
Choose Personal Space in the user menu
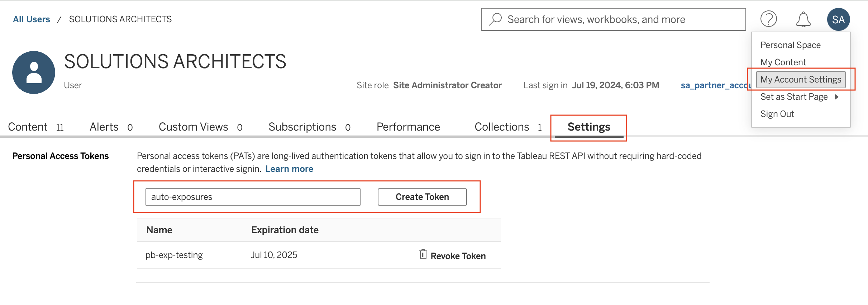(790, 45)
